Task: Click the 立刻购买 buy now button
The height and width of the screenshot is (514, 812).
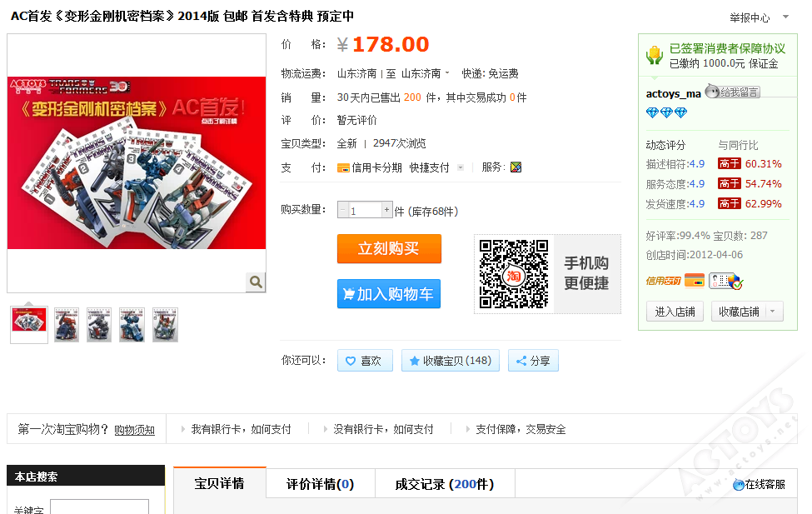Action: point(389,249)
